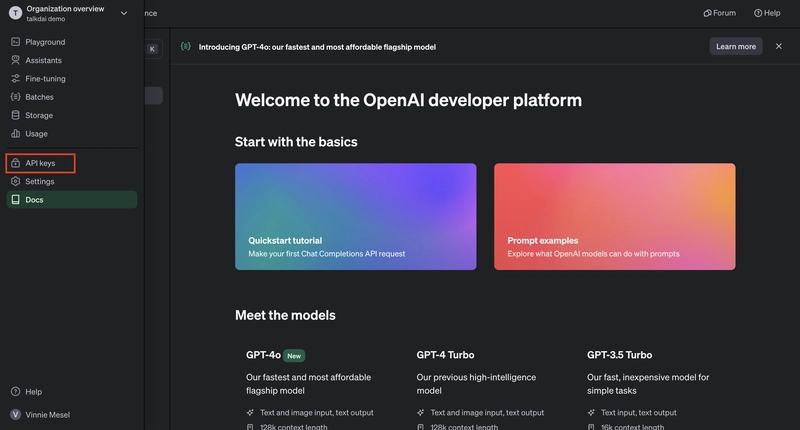Screen dimensions: 800x430
Task: Click the Learn more button
Action: (736, 46)
